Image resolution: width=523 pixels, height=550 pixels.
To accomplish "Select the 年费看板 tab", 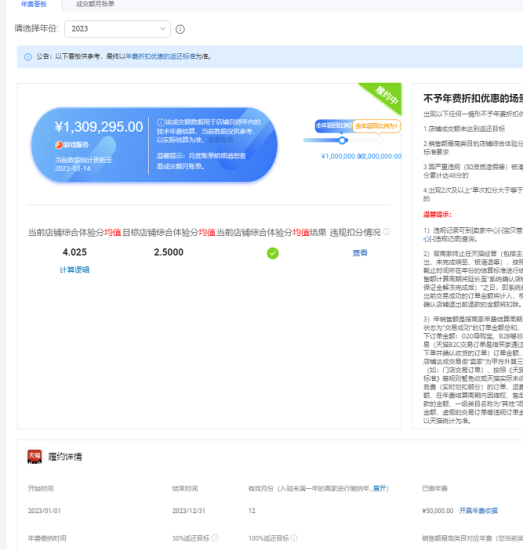I will (x=34, y=4).
